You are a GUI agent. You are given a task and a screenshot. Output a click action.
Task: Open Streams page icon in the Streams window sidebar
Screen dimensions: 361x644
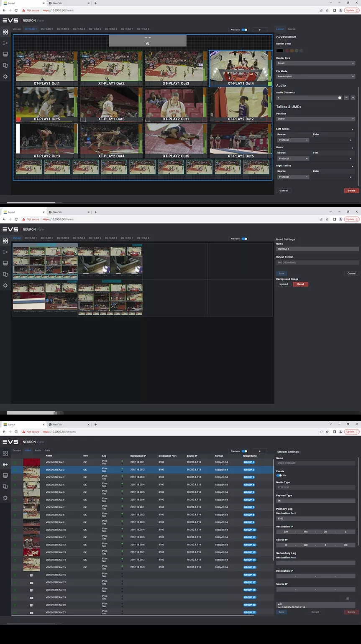click(5, 464)
